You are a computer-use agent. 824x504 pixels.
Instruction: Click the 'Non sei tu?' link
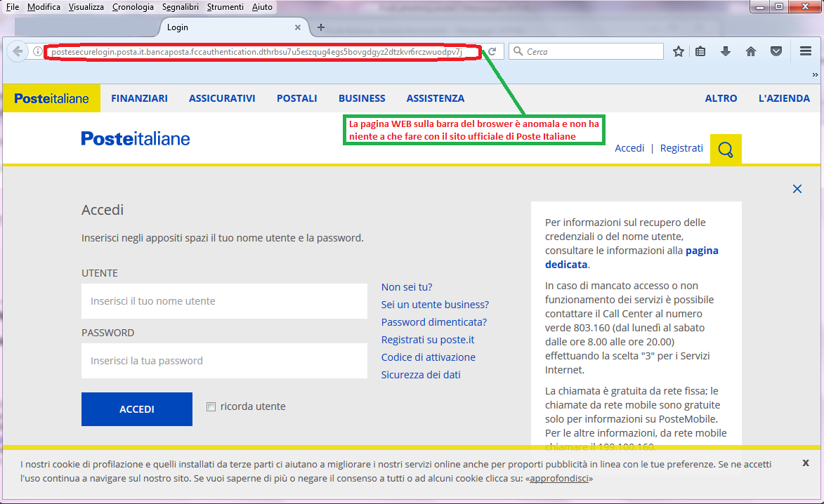(x=407, y=287)
